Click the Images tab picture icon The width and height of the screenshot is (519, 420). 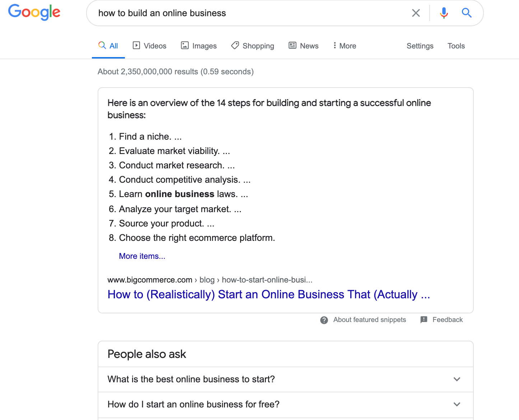tap(185, 45)
